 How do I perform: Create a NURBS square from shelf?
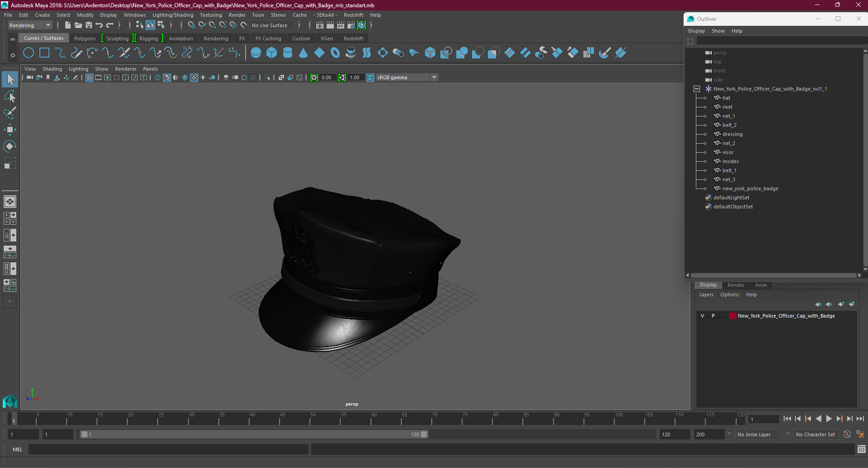pos(44,53)
